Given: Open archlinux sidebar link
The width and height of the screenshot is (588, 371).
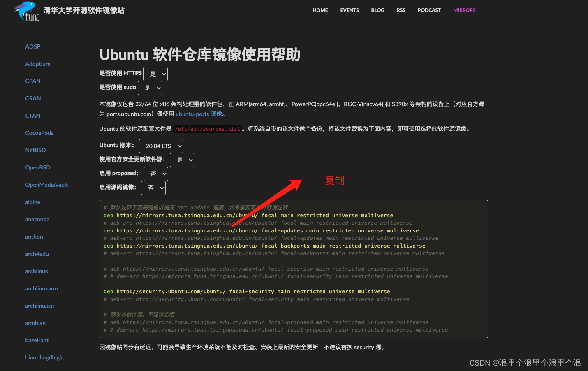Looking at the screenshot, I should click(x=37, y=271).
